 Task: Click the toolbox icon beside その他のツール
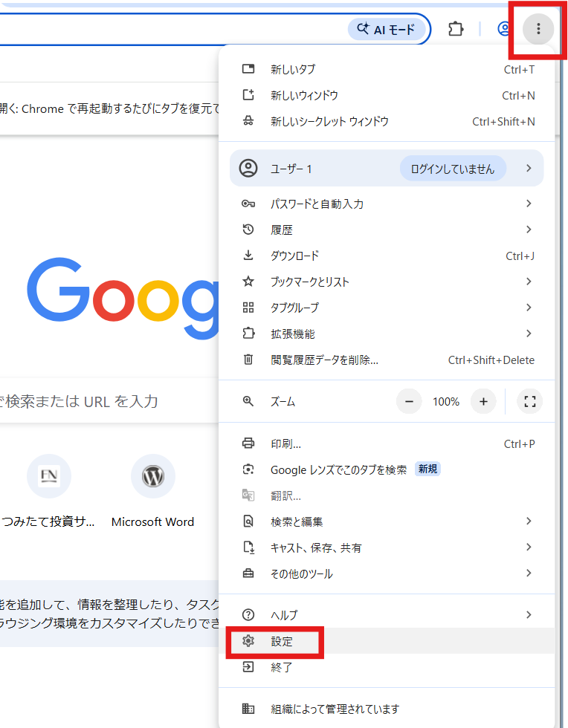[248, 573]
